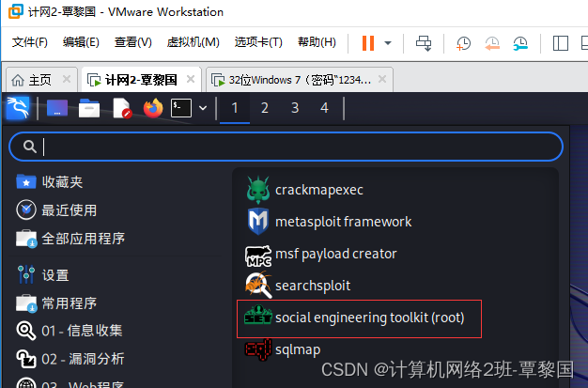
Task: Open the file manager from panel
Action: [89, 108]
